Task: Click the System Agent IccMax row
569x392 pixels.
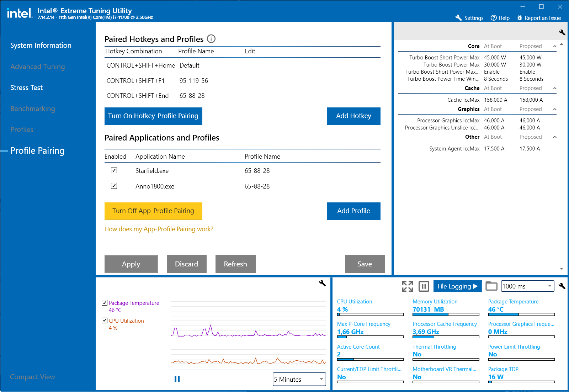Action: 477,149
